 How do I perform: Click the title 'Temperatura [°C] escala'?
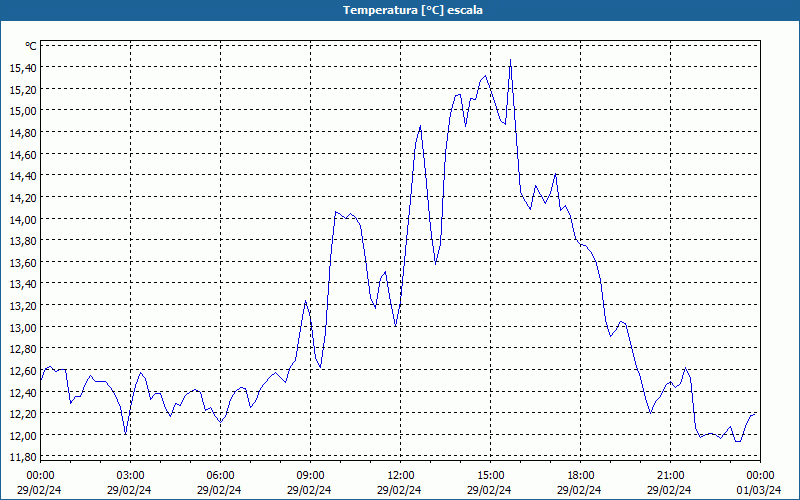pyautogui.click(x=413, y=10)
